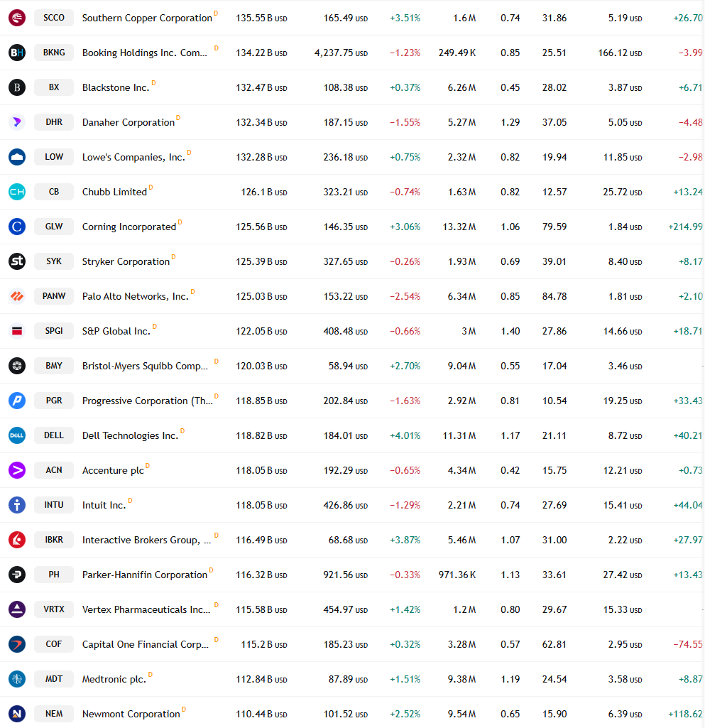Viewport: 705px width, 728px height.
Task: Click the Booking Holdings BH logo icon
Action: (x=17, y=53)
